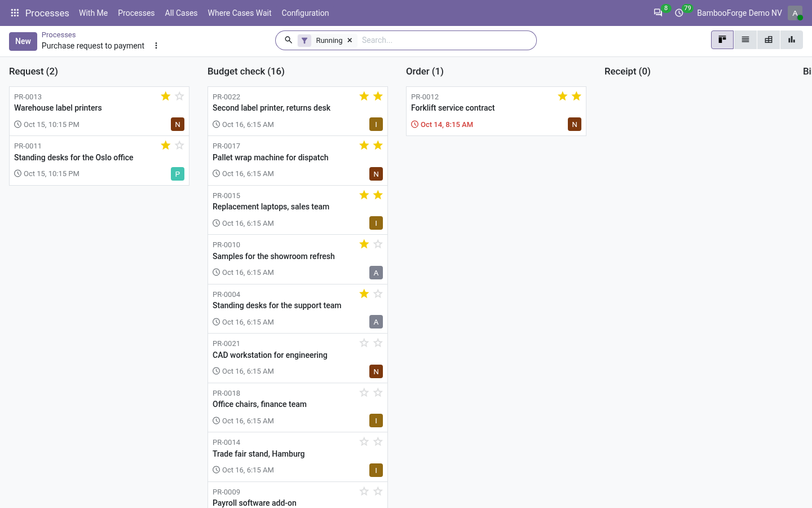812x508 pixels.
Task: Click the New button
Action: pos(23,41)
